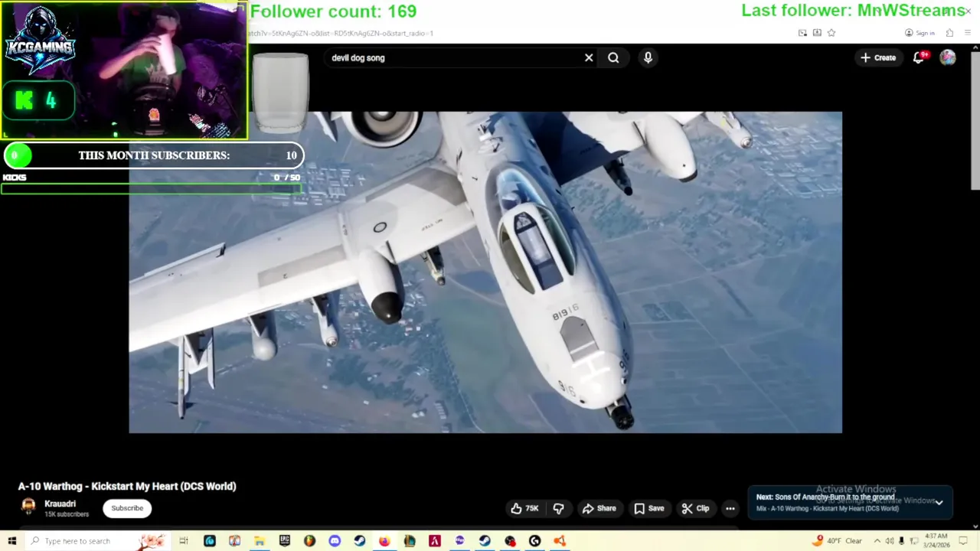Open the volume speaker tray icon
Image resolution: width=980 pixels, height=551 pixels.
[889, 541]
